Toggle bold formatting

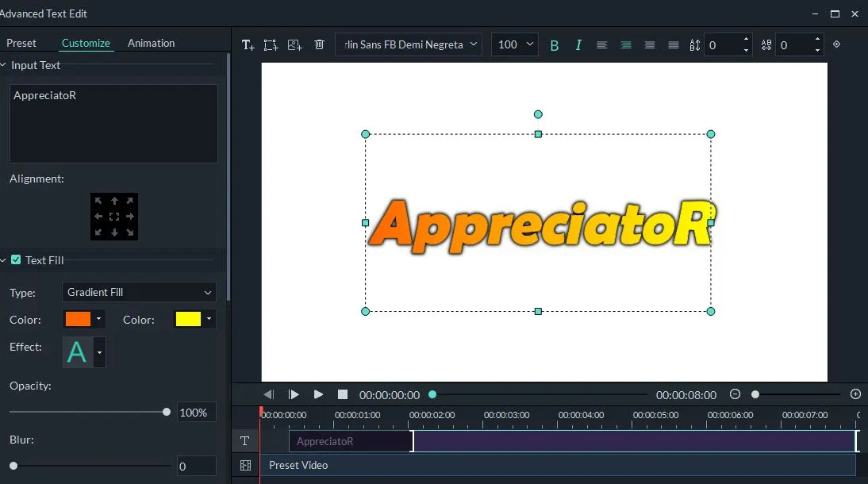tap(554, 45)
